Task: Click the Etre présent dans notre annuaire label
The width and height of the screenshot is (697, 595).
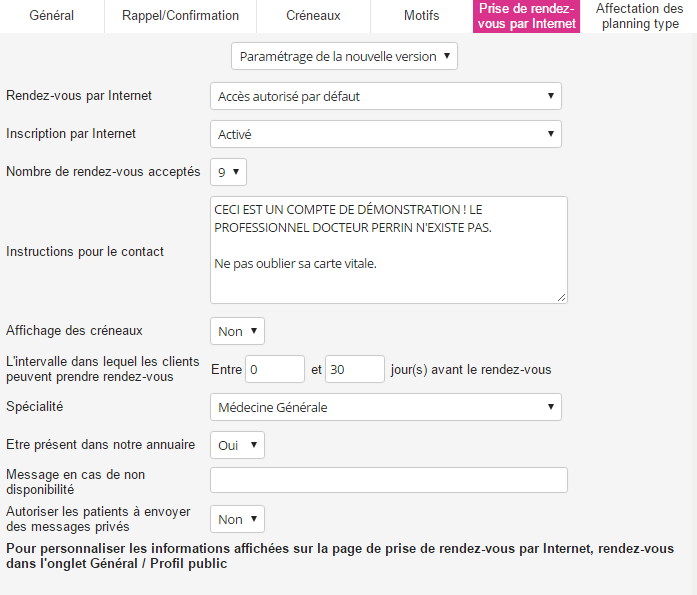Action: click(x=100, y=445)
